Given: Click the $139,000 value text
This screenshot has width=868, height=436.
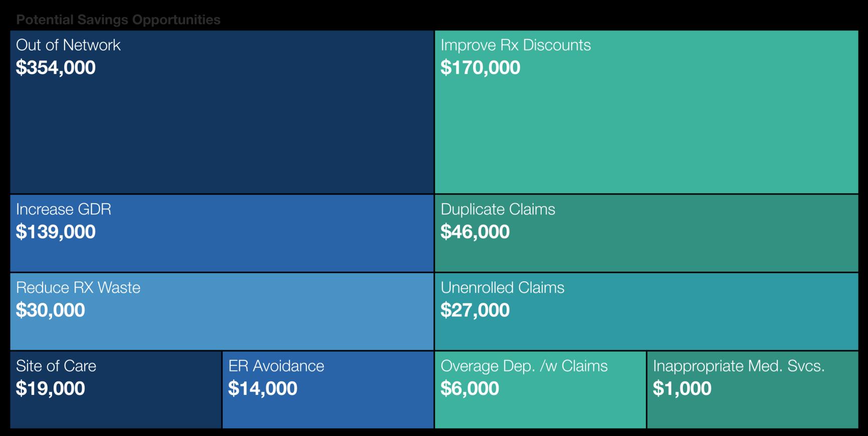Looking at the screenshot, I should pos(56,232).
